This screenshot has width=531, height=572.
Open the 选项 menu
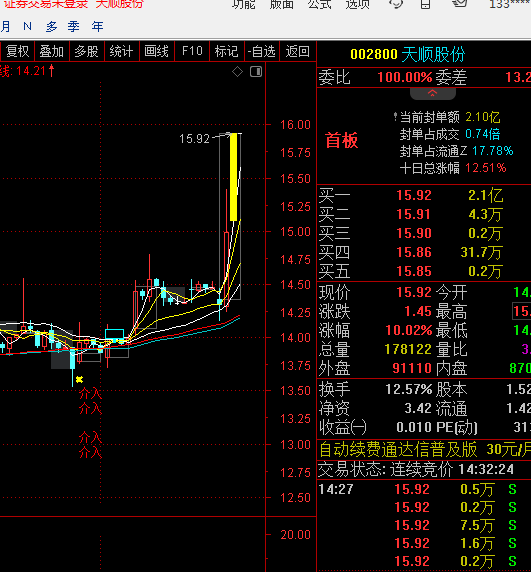coord(357,4)
